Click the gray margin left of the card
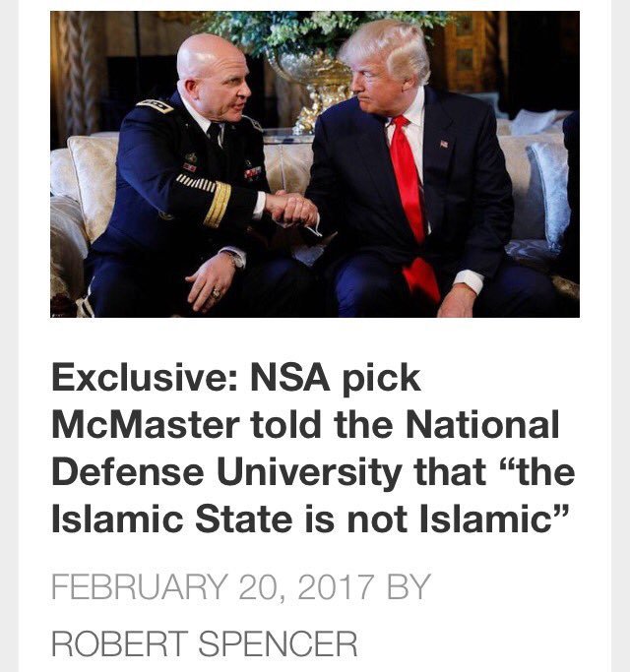The width and height of the screenshot is (630, 672). pyautogui.click(x=9, y=336)
